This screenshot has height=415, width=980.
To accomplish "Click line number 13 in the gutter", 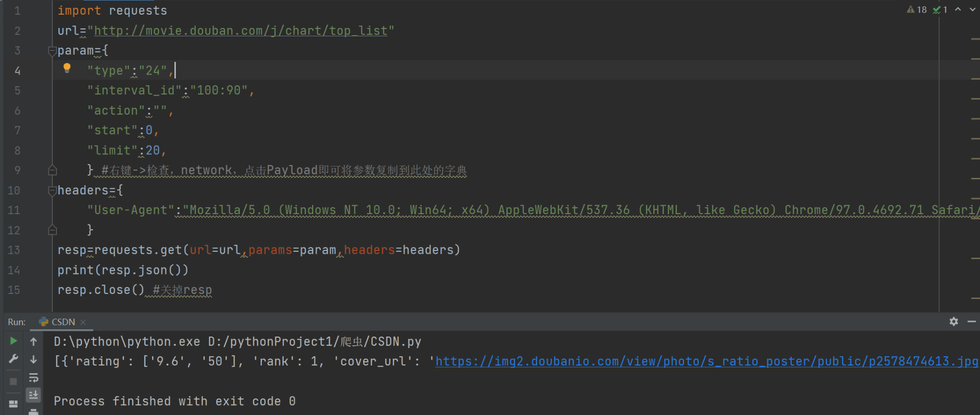I will click(x=14, y=250).
